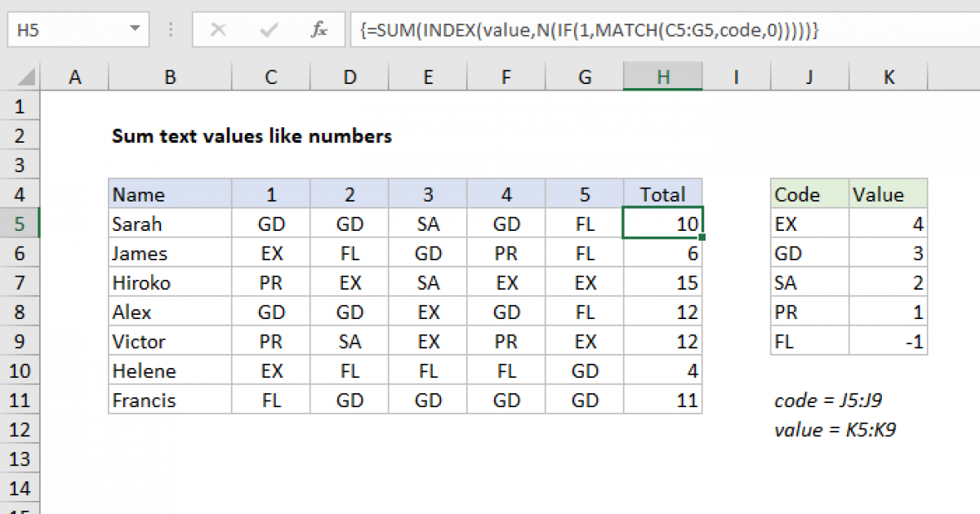Select the Total header cell in the table
The image size is (980, 514).
(x=662, y=194)
